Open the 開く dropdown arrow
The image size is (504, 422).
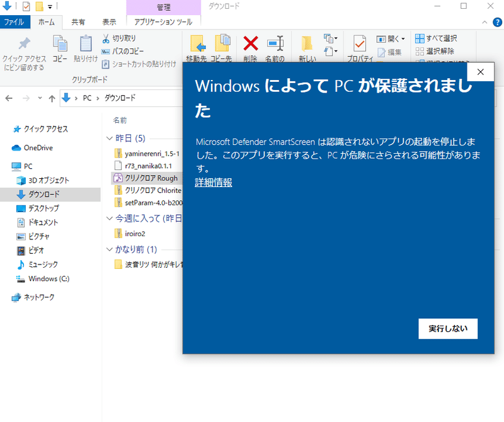pos(403,39)
